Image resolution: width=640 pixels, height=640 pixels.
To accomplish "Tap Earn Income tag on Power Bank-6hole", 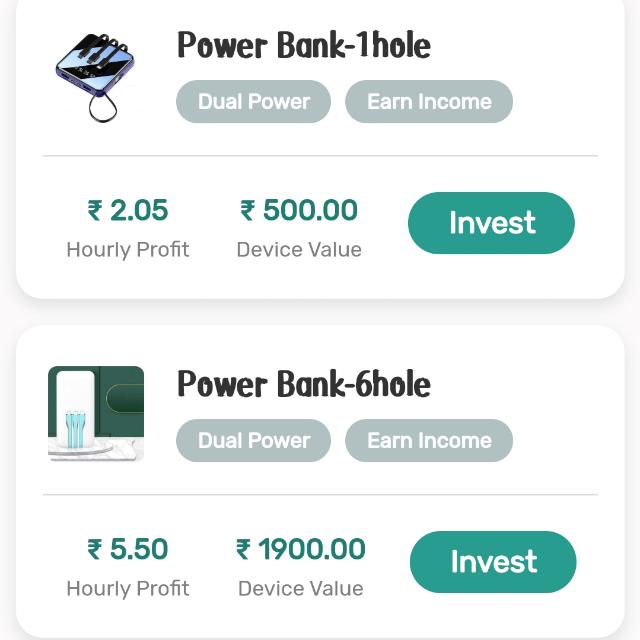I will (x=429, y=441).
